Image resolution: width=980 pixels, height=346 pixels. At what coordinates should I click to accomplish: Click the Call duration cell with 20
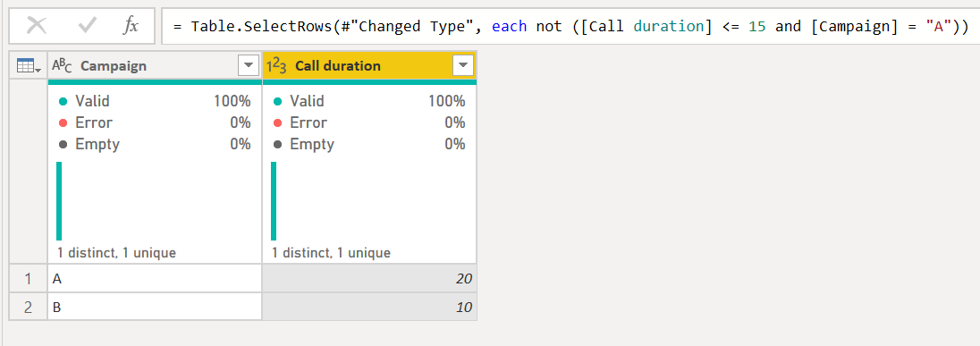pyautogui.click(x=369, y=279)
